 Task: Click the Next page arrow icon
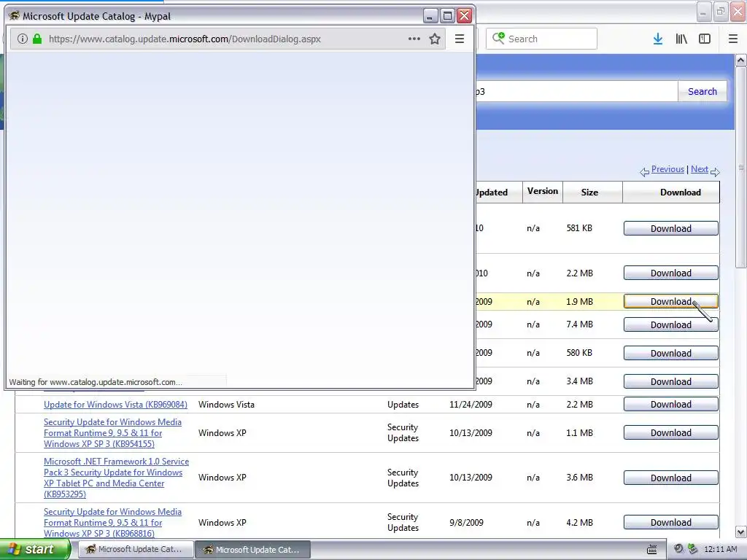tap(715, 172)
